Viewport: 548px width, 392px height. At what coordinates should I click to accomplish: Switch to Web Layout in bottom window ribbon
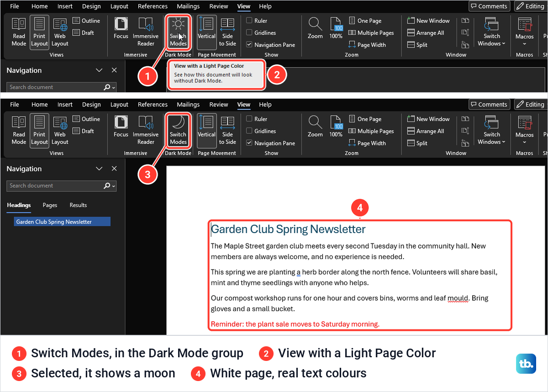coord(60,130)
